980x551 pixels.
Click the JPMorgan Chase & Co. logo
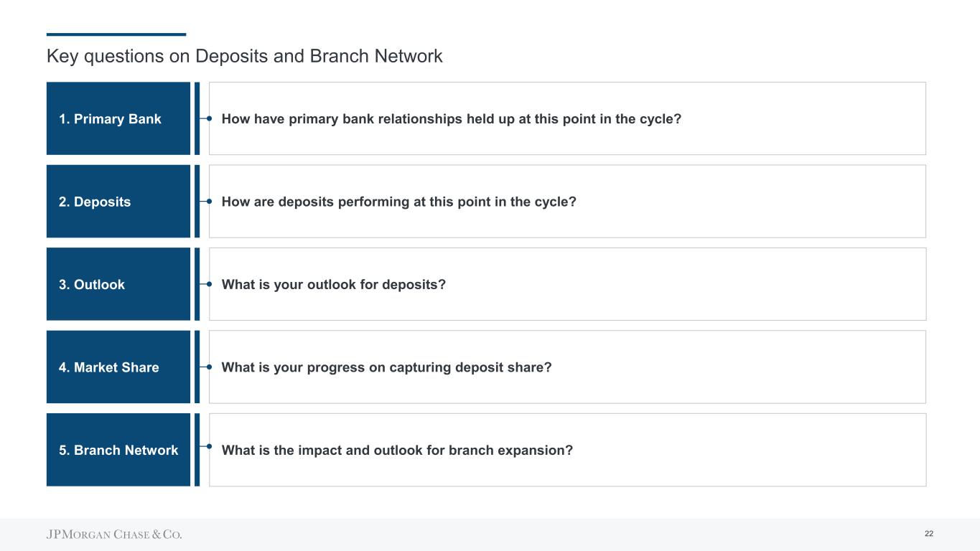point(115,534)
